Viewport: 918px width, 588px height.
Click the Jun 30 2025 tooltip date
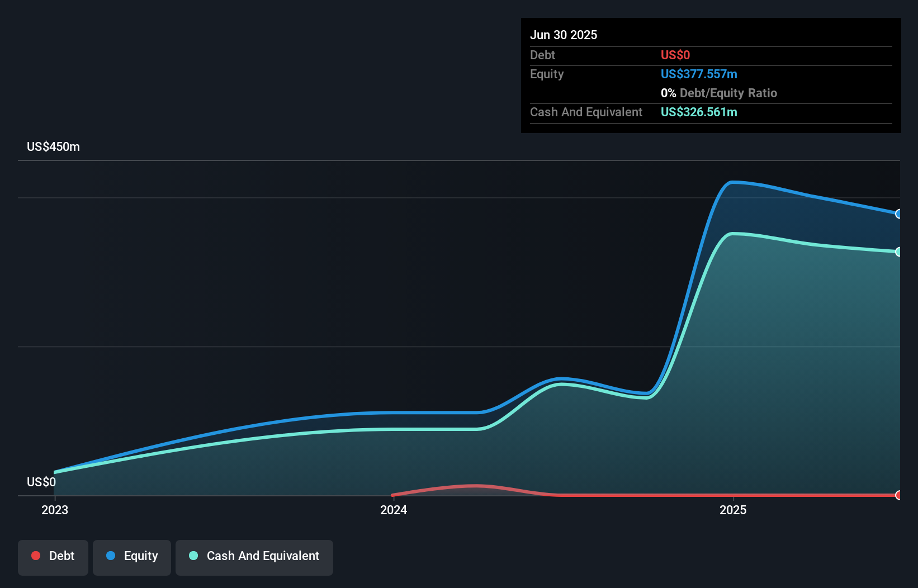coord(564,35)
